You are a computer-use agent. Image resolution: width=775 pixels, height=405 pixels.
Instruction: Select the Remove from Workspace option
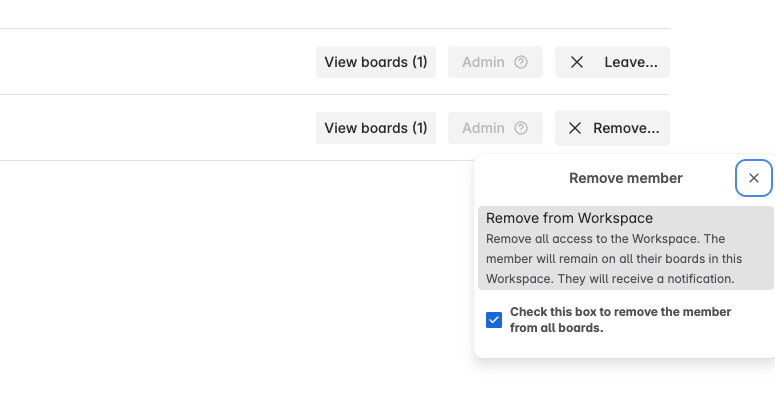(x=569, y=218)
